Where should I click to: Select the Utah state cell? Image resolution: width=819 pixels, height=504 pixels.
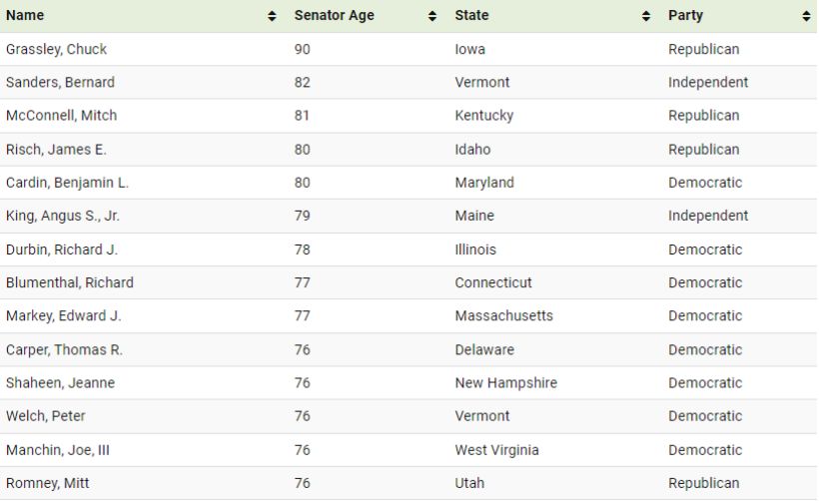click(x=469, y=483)
